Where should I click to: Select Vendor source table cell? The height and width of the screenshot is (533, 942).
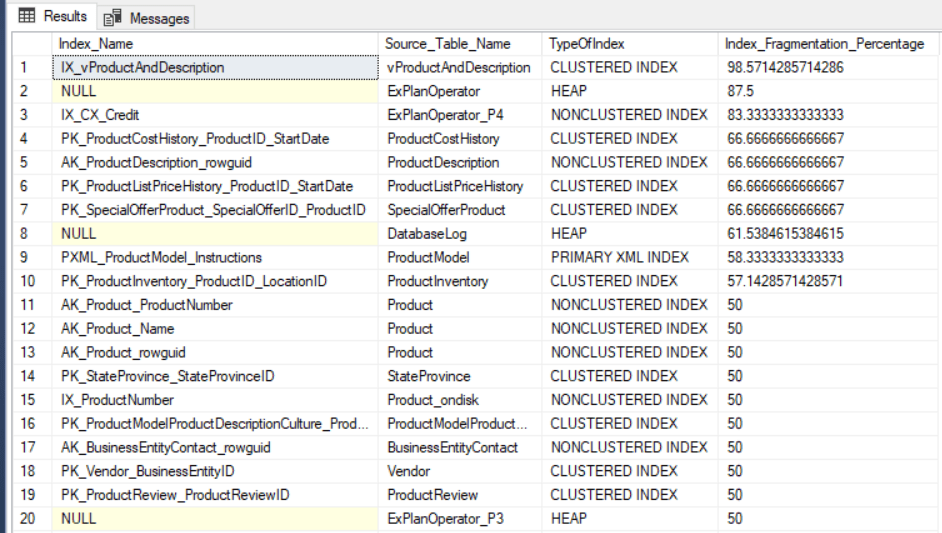tap(460, 471)
